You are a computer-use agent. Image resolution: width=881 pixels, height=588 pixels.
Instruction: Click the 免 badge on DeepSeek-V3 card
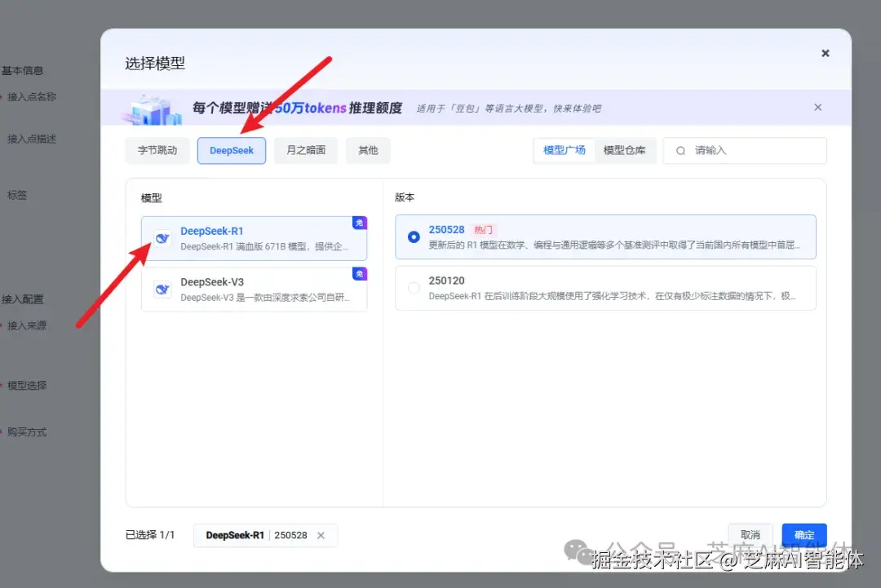tap(359, 273)
